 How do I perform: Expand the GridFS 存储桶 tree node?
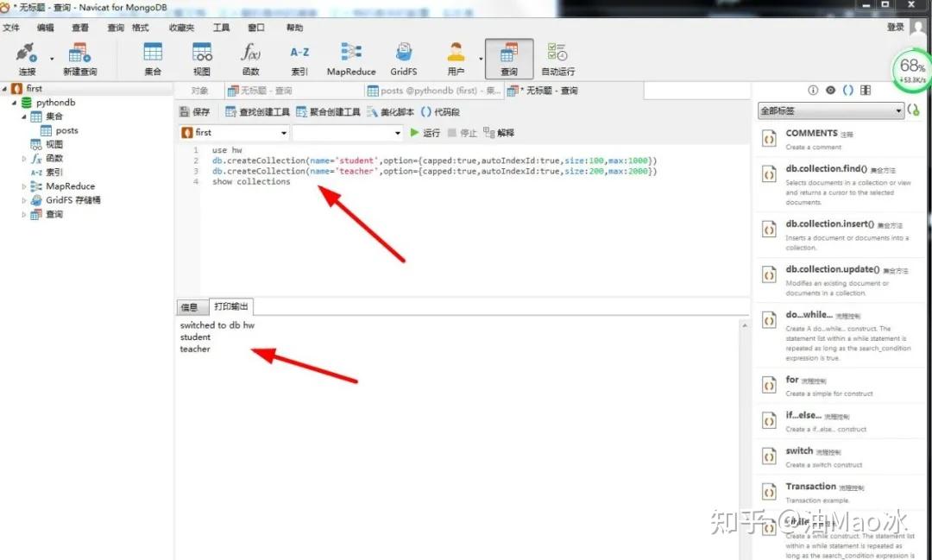click(x=24, y=200)
